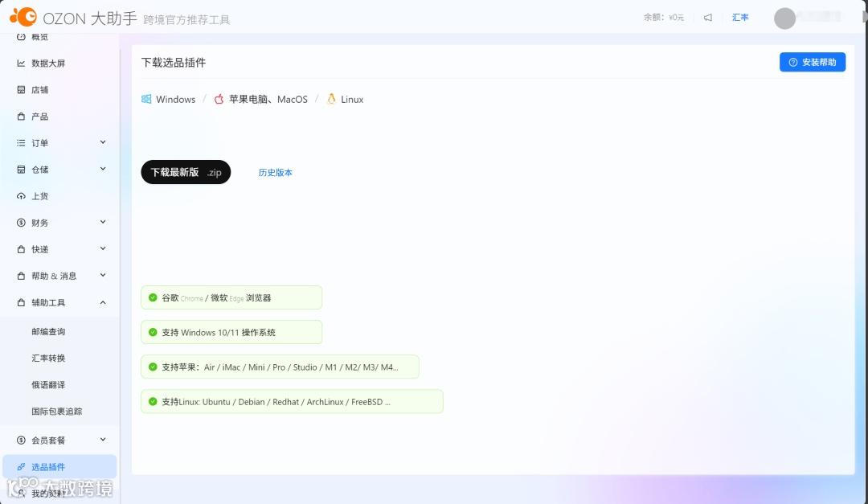This screenshot has width=868, height=504.
Task: Click the 辅助工具 toolbox icon
Action: (21, 302)
